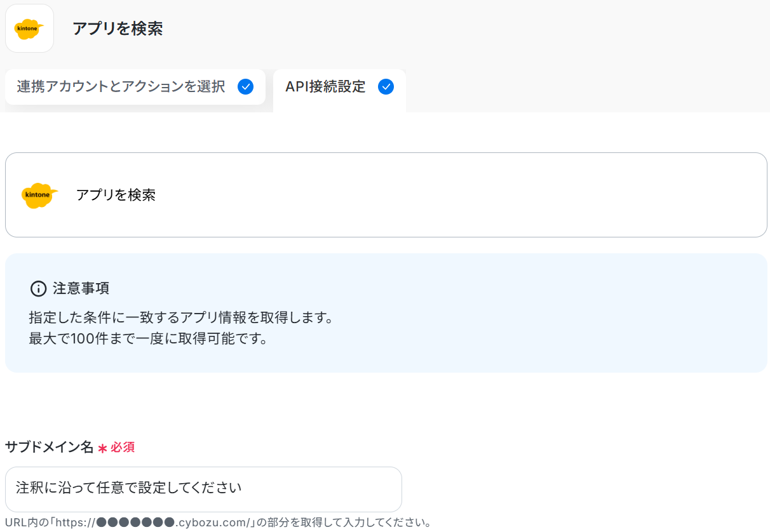Click the kintone logo in the page header
Image resolution: width=770 pixels, height=532 pixels.
pos(29,29)
